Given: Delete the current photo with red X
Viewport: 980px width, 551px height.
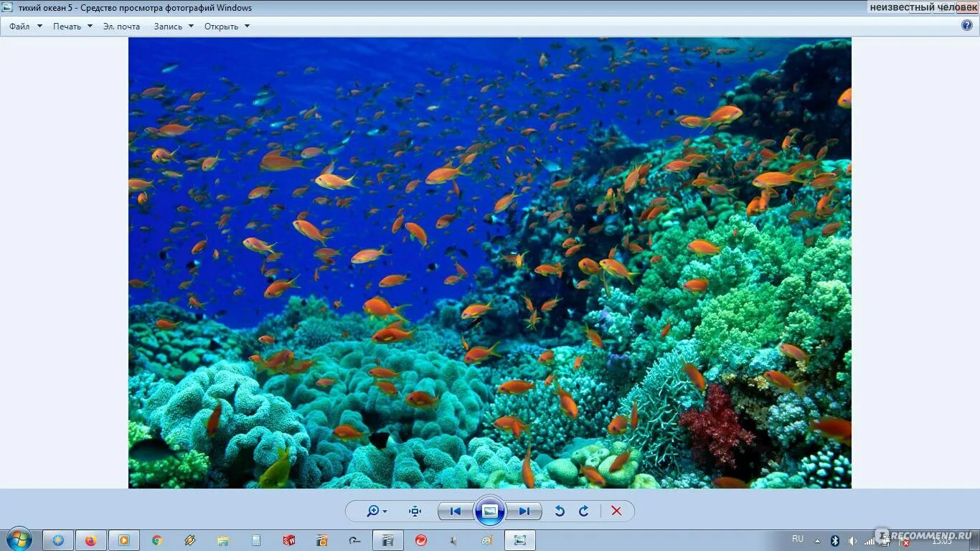Looking at the screenshot, I should click(616, 511).
